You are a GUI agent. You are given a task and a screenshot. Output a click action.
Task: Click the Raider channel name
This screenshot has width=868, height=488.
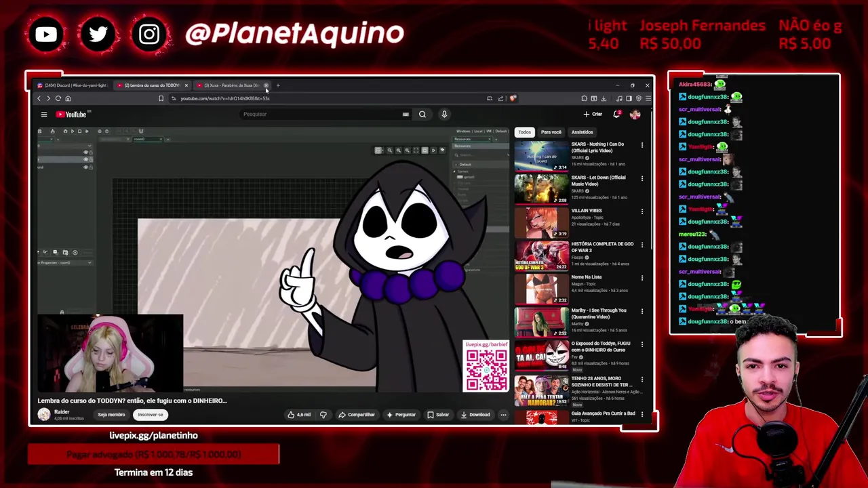pyautogui.click(x=62, y=412)
